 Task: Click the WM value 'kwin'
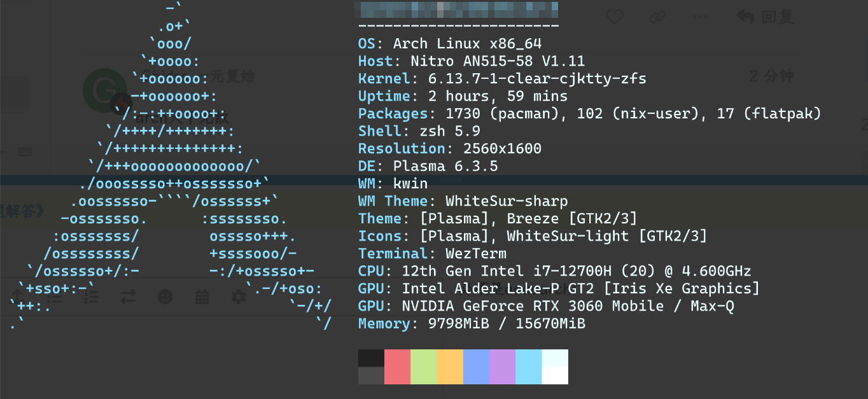[410, 184]
